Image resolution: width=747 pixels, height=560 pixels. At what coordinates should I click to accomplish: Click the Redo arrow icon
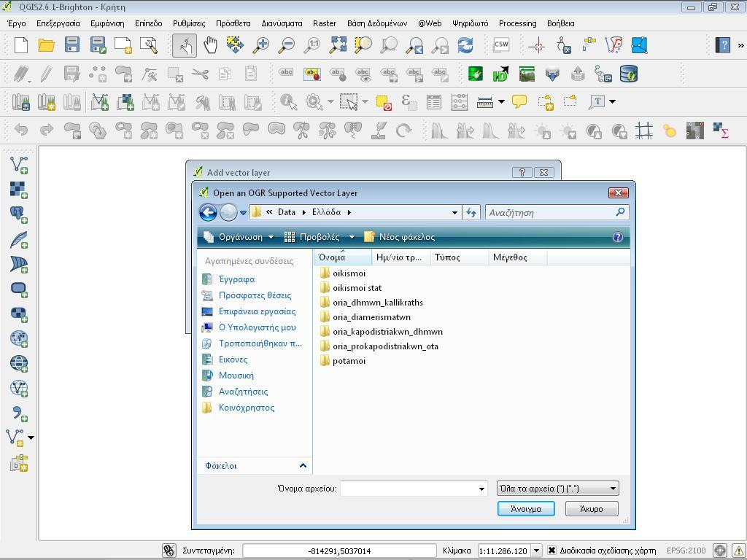tap(46, 130)
